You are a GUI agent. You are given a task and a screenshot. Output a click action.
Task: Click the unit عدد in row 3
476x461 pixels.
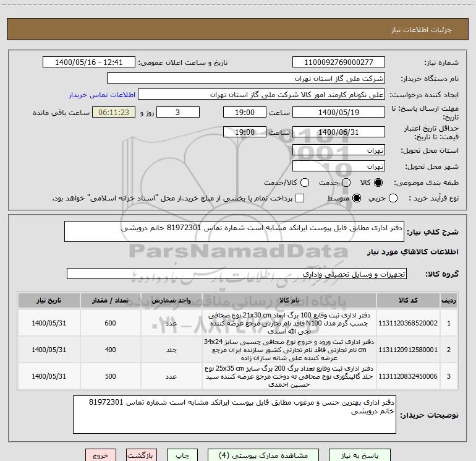[171, 376]
